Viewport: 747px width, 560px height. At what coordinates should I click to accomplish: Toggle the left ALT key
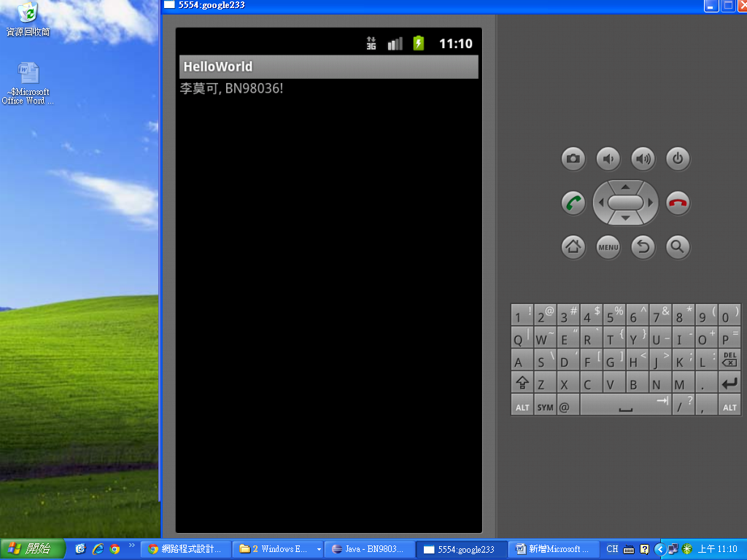point(522,407)
